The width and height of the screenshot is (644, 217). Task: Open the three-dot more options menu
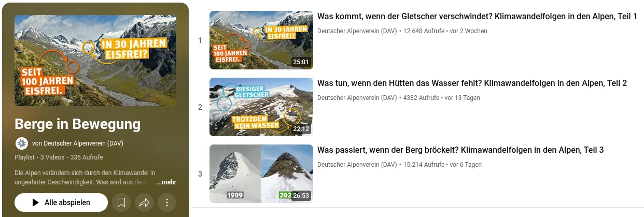pyautogui.click(x=167, y=202)
